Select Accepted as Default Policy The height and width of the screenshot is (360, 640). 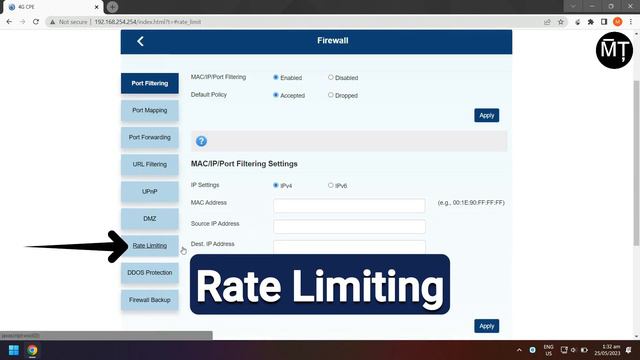[x=276, y=95]
